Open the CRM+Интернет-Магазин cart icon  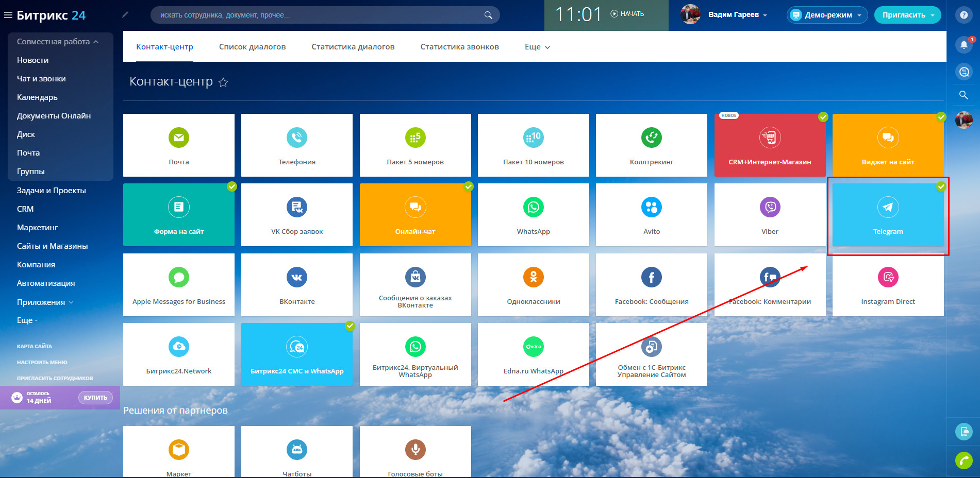(x=770, y=138)
